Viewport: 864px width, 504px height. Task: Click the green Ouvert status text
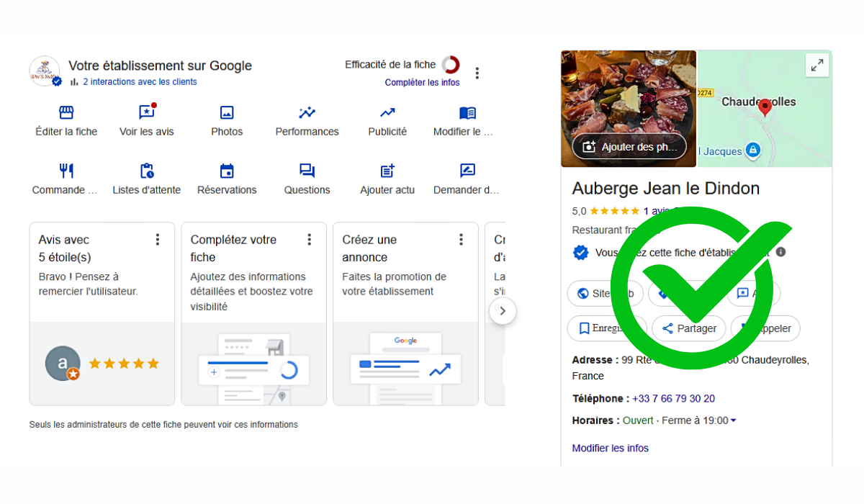pos(638,420)
